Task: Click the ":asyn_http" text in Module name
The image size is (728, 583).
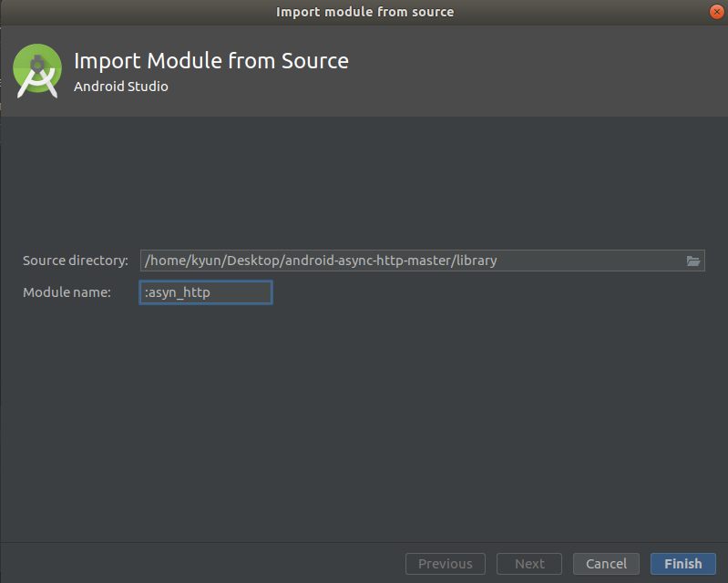Action: point(178,292)
